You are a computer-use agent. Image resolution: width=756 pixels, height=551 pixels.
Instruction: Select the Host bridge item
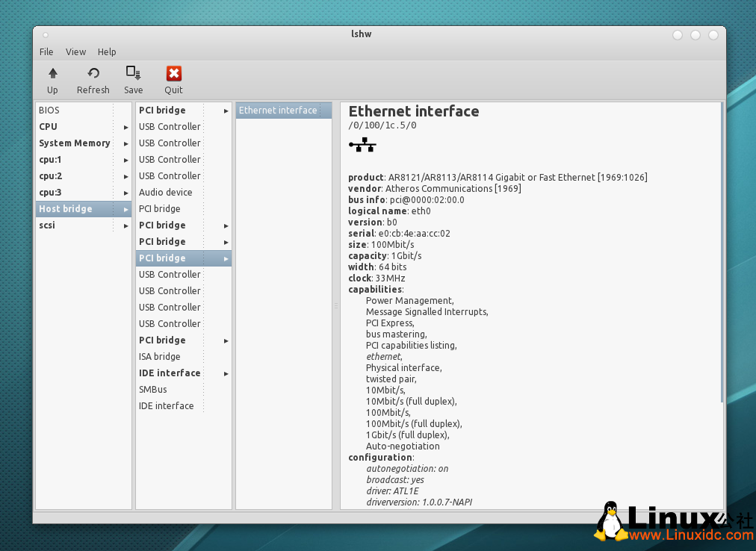tap(66, 209)
